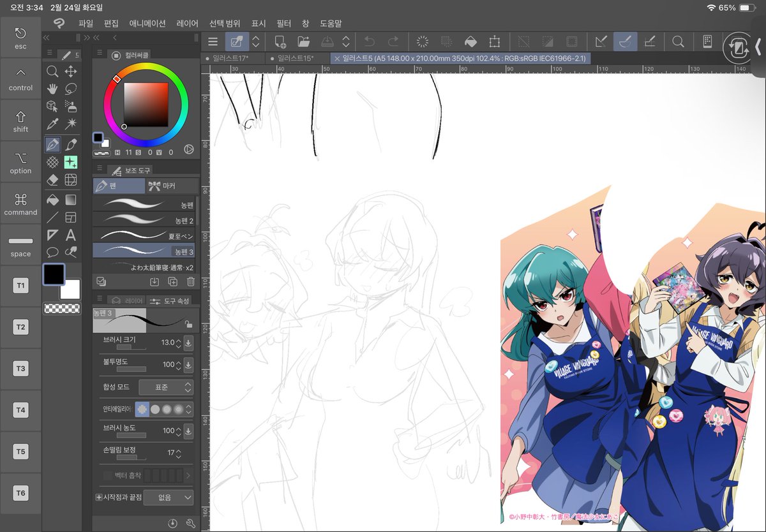The height and width of the screenshot is (532, 766).
Task: Open 시작점과 끝점 dropdown
Action: click(x=169, y=497)
